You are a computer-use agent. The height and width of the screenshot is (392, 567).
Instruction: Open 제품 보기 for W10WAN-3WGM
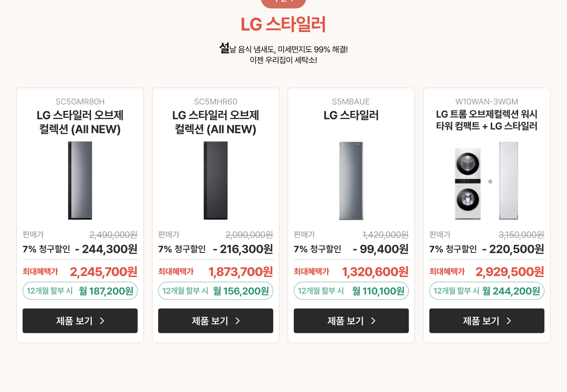point(487,321)
